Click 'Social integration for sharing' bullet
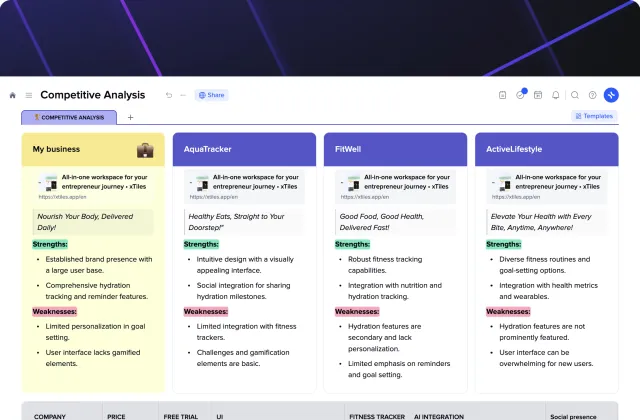The height and width of the screenshot is (420, 640). click(243, 291)
